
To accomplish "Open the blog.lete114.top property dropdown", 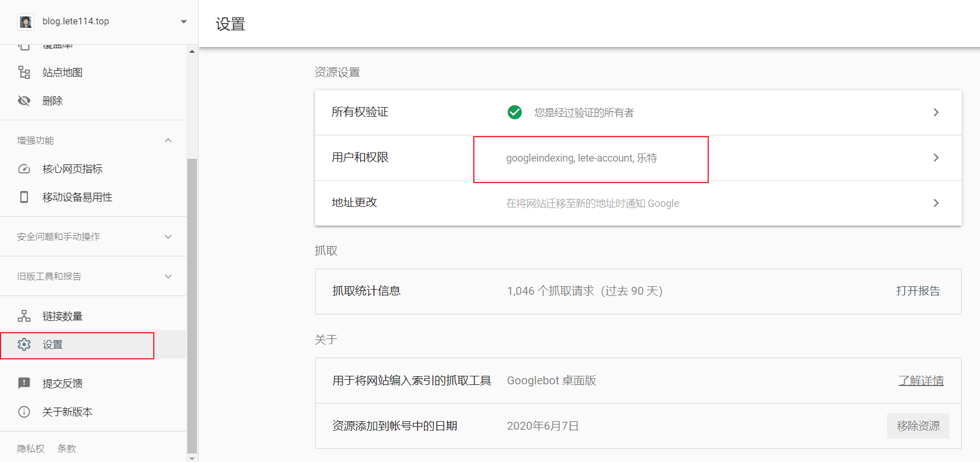I will tap(183, 22).
